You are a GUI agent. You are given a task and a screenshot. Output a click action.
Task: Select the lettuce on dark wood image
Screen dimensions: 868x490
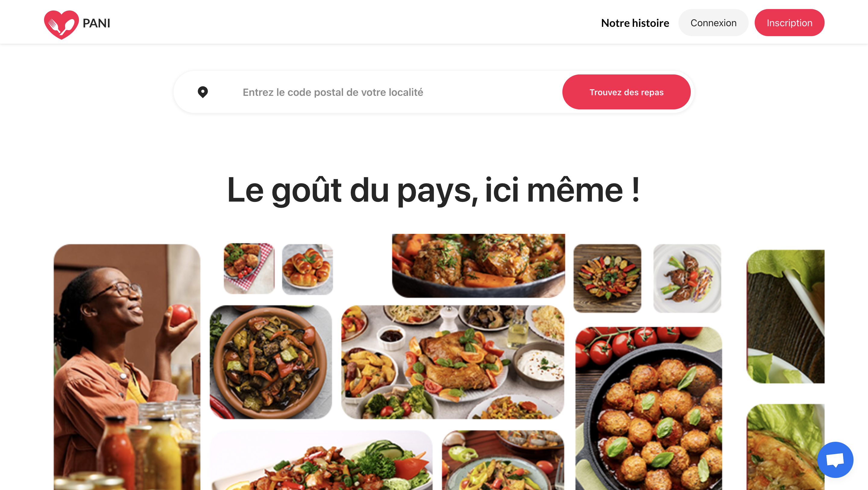pyautogui.click(x=785, y=316)
